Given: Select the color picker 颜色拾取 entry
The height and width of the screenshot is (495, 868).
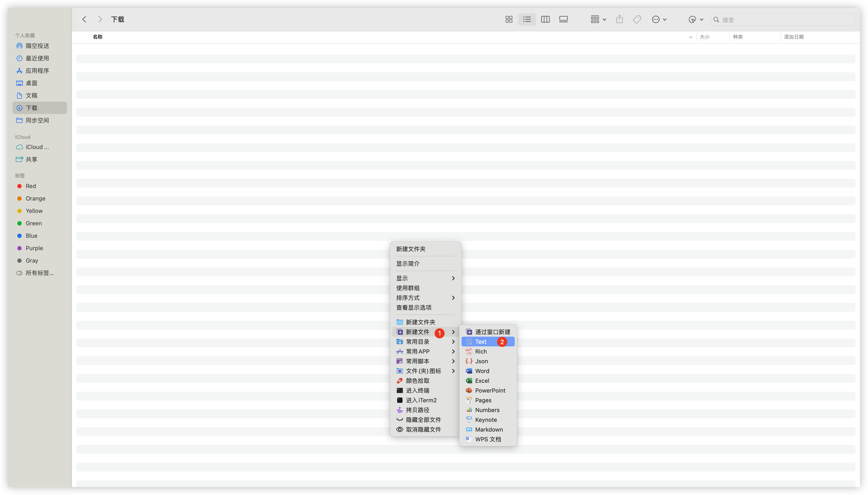Looking at the screenshot, I should click(418, 381).
